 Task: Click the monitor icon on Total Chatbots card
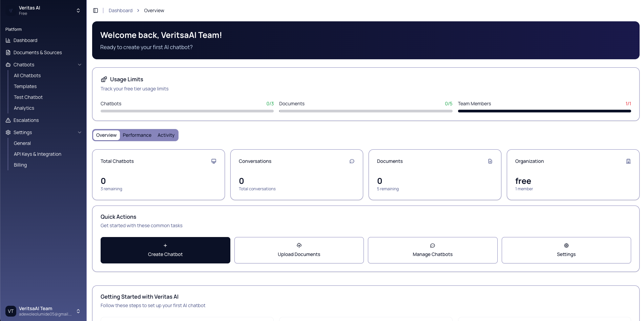pos(214,161)
